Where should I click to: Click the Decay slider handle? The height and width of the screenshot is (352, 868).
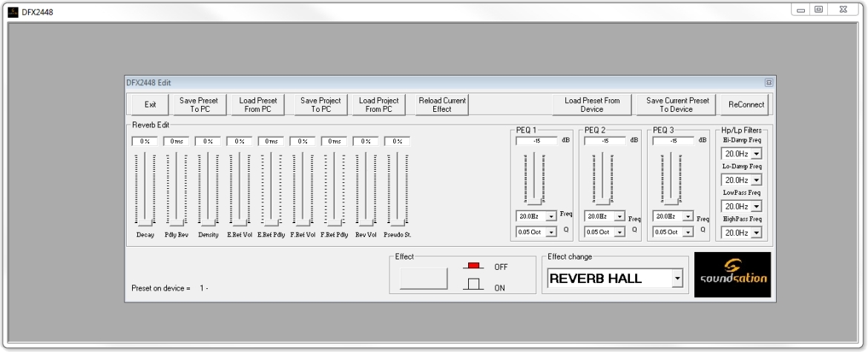tap(145, 221)
